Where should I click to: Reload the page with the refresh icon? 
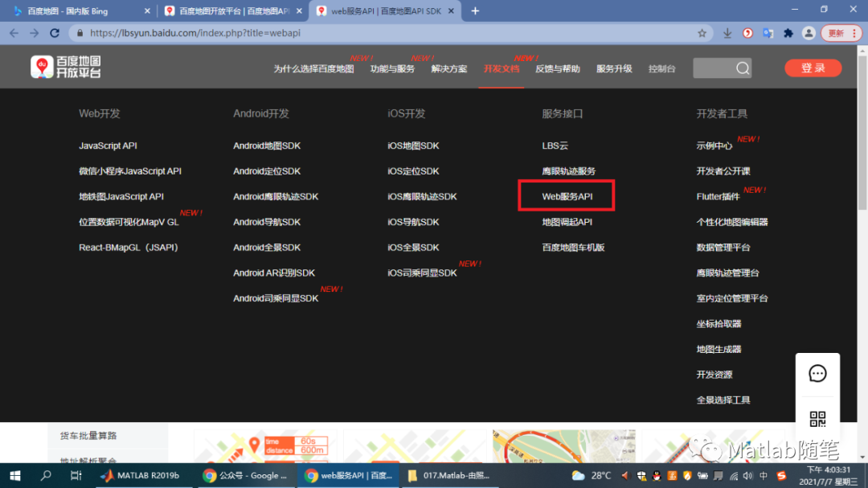point(55,33)
